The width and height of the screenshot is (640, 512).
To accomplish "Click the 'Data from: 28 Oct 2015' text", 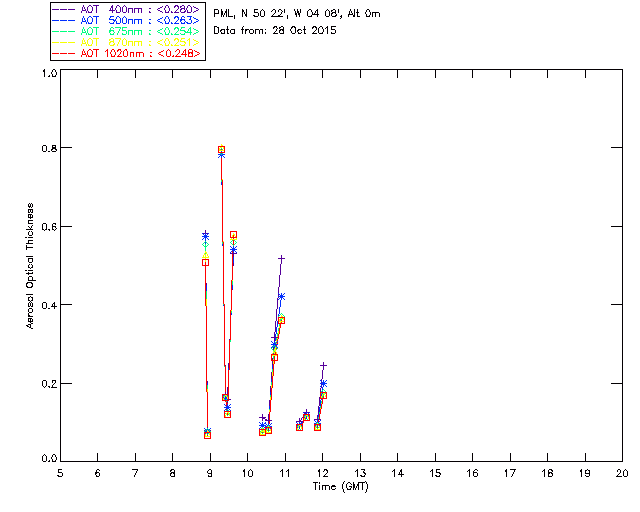I will [275, 31].
